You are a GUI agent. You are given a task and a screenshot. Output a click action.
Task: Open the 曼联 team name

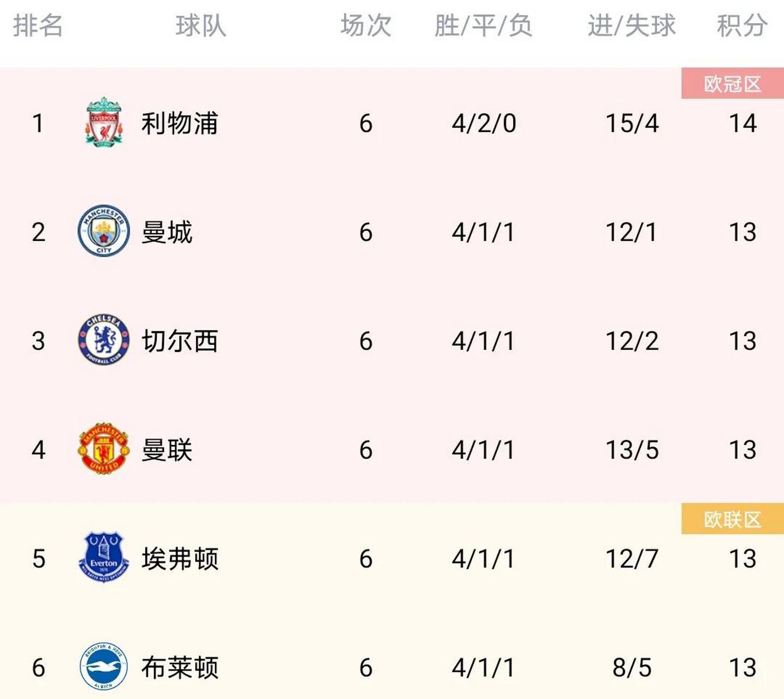tap(167, 450)
